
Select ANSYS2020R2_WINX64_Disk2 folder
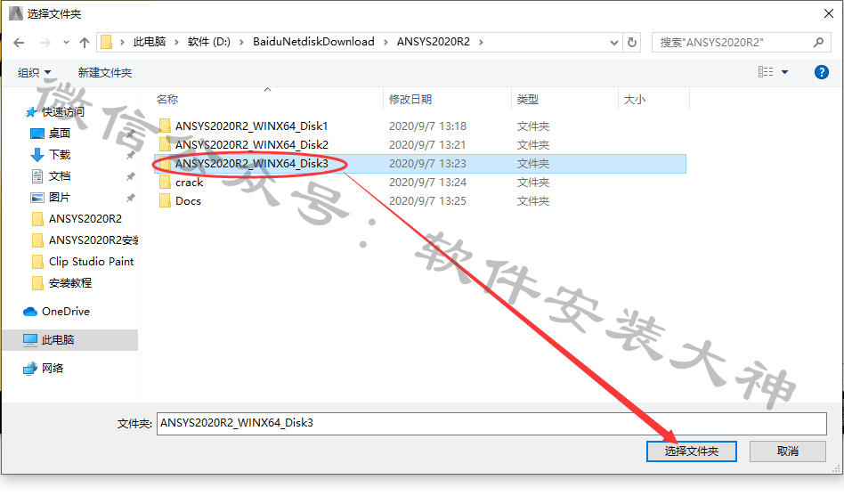point(251,145)
